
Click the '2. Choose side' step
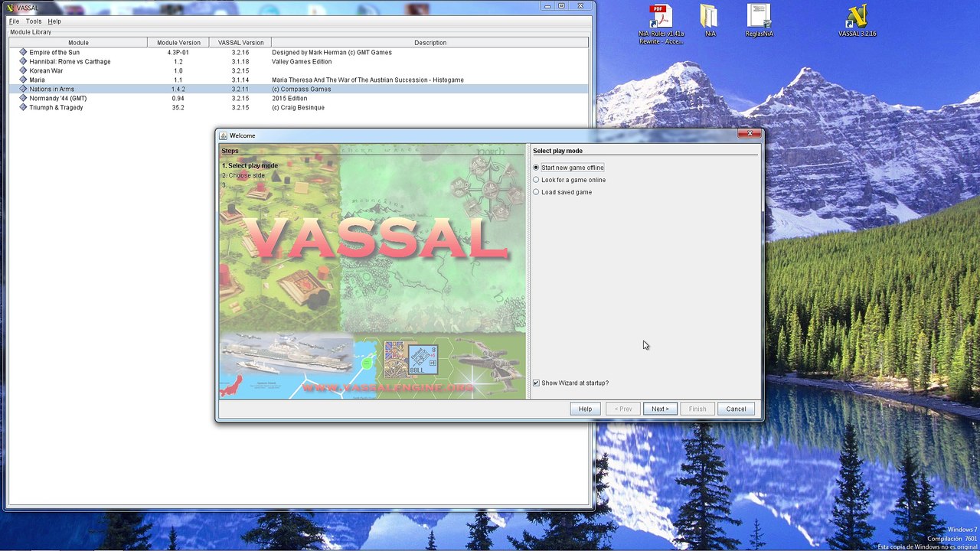click(x=243, y=175)
